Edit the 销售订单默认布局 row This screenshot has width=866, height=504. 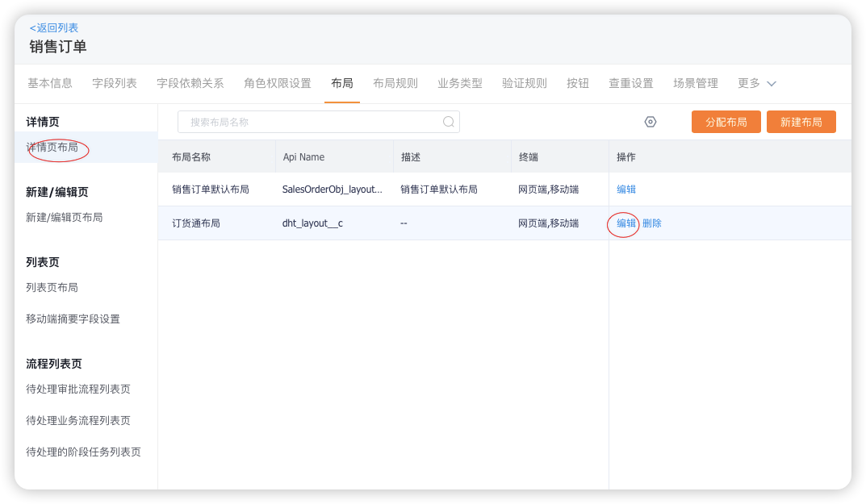point(625,190)
